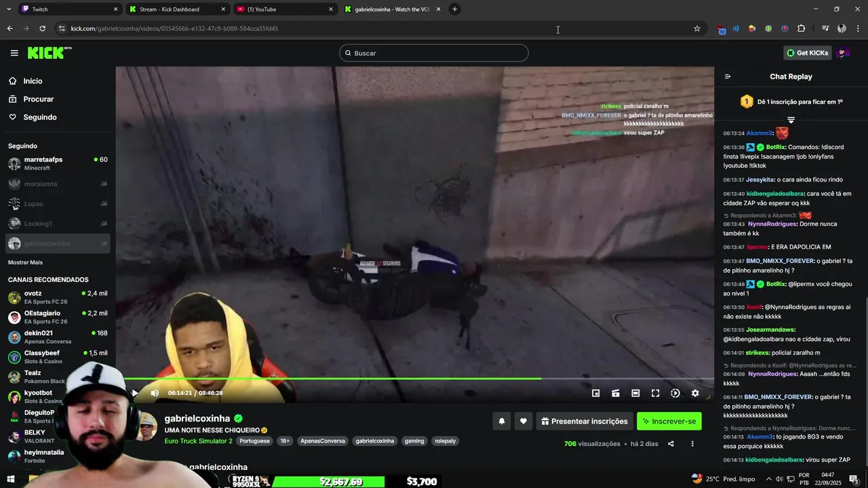This screenshot has width=868, height=488.
Task: Toggle theater mode
Action: [x=635, y=393]
